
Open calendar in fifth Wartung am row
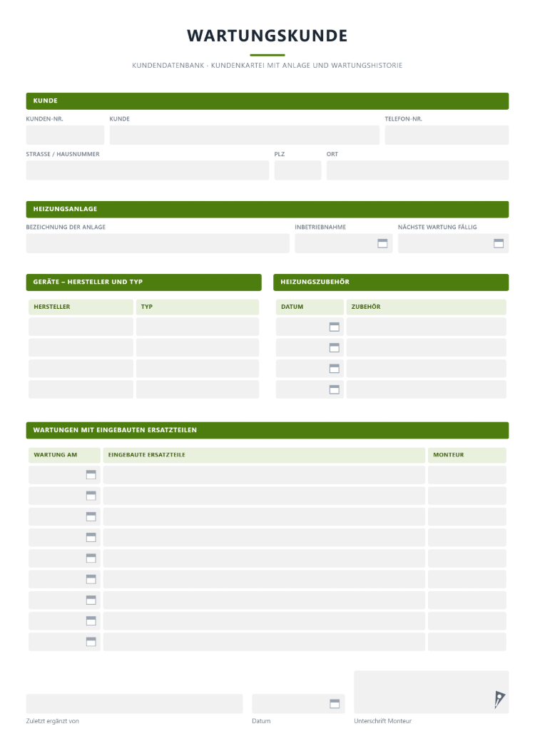91,558
